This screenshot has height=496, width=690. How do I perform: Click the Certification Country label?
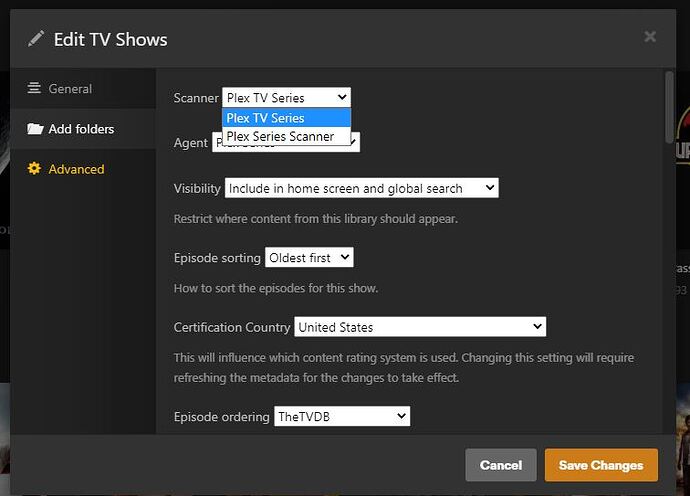(232, 327)
